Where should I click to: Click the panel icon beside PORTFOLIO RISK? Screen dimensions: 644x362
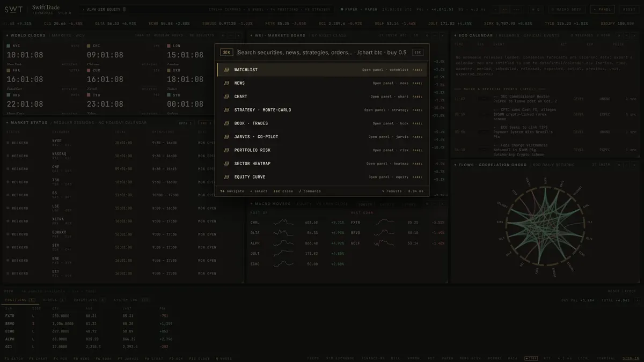coord(226,150)
